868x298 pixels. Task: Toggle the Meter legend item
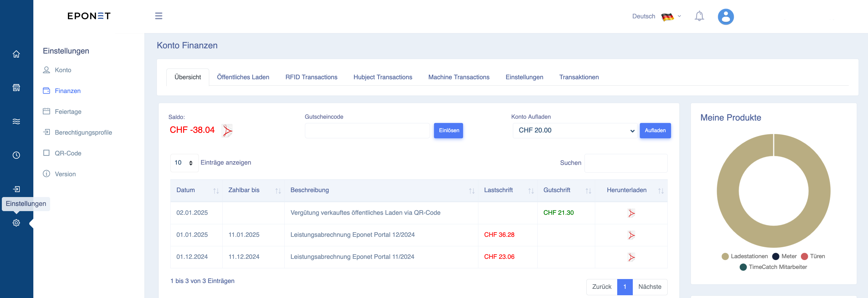tap(784, 256)
